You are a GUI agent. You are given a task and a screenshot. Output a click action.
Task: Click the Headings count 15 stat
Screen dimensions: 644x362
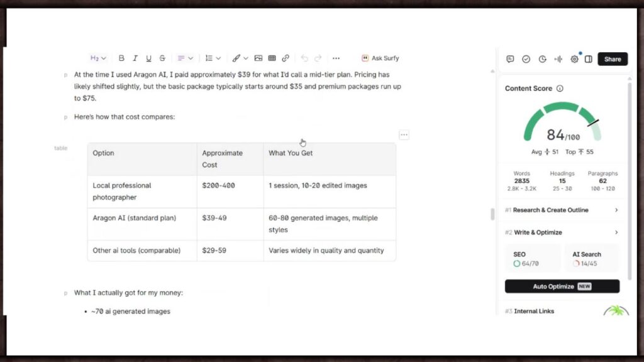click(x=562, y=181)
